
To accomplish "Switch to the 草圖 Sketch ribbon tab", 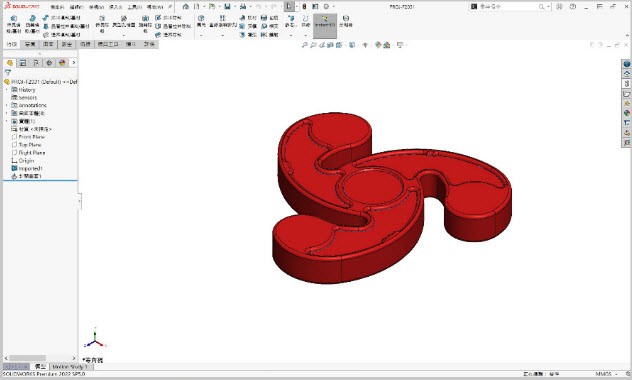I will pos(30,44).
